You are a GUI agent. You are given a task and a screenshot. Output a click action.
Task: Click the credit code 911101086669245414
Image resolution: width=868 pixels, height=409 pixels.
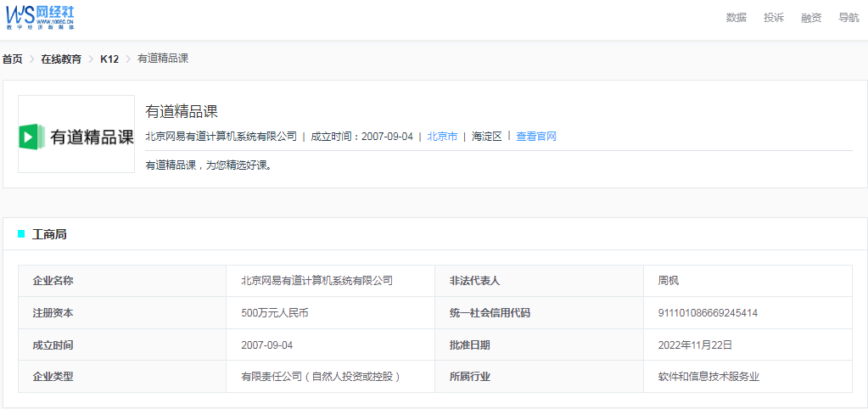pos(708,313)
